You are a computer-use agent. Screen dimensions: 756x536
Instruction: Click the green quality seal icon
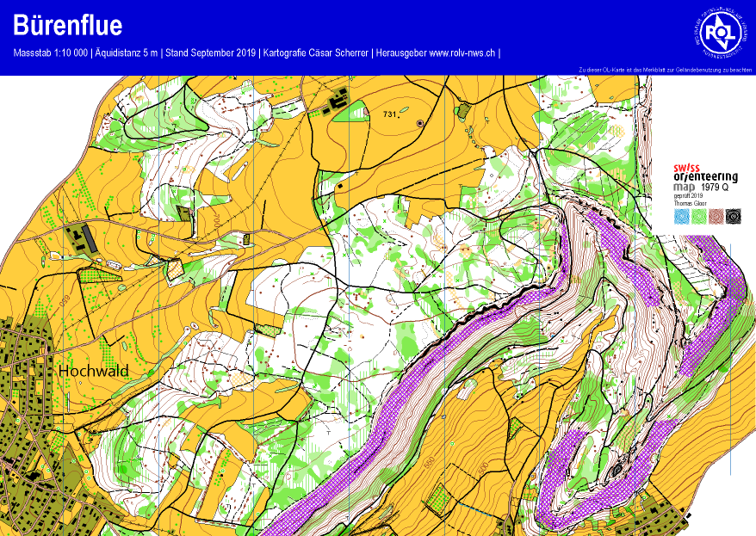698,217
